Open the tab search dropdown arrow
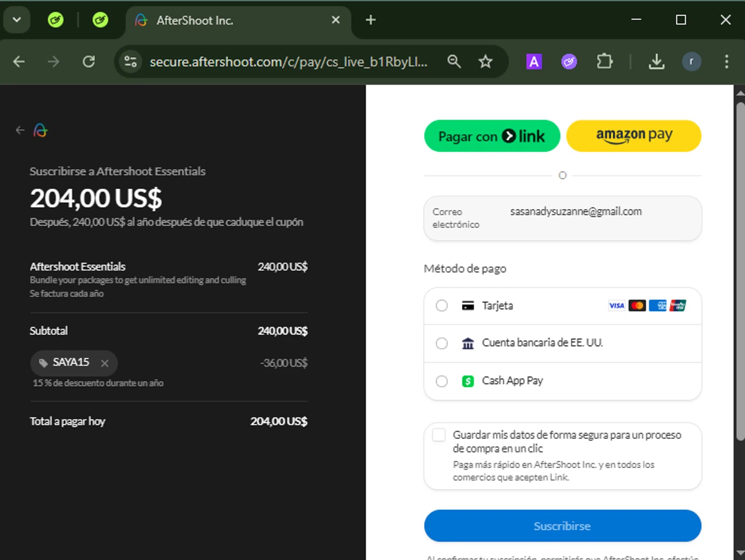This screenshot has width=745, height=560. pos(17,20)
